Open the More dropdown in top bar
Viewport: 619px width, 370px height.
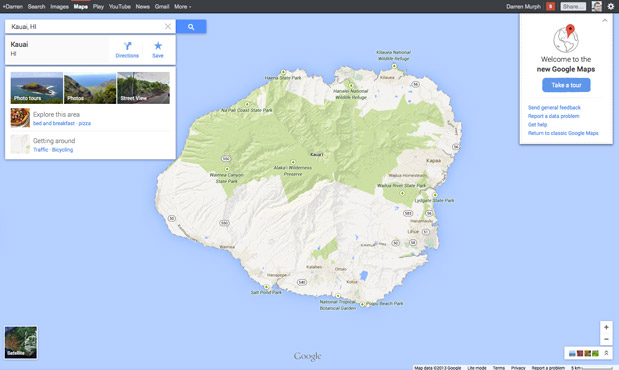pos(182,6)
